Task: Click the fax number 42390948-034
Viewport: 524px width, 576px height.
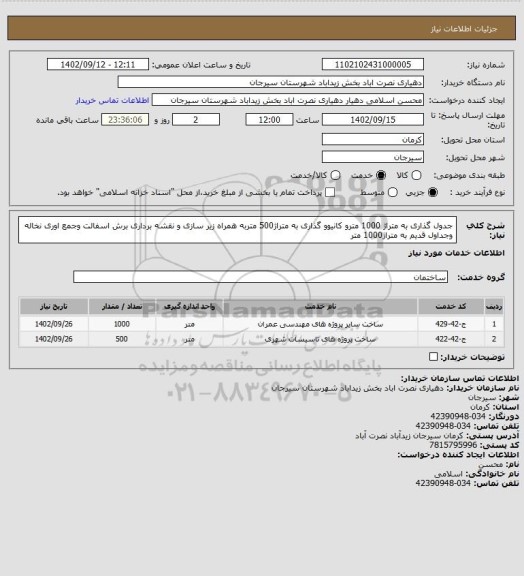Action: [x=458, y=416]
